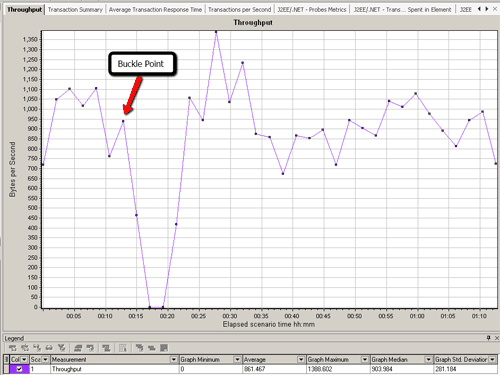The width and height of the screenshot is (500, 375).
Task: Toggle the Throughput measurement checkbox
Action: (x=19, y=369)
